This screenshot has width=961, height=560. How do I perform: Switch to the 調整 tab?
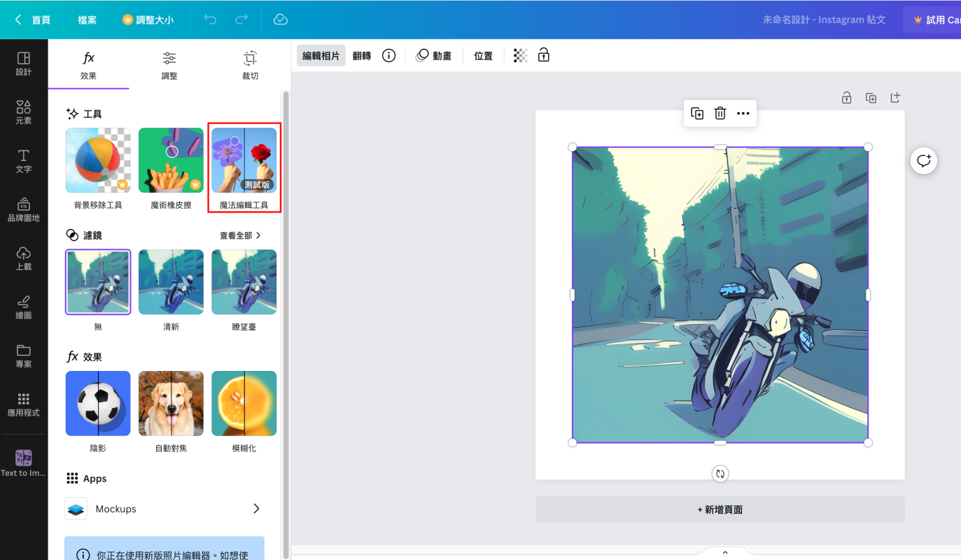point(169,65)
